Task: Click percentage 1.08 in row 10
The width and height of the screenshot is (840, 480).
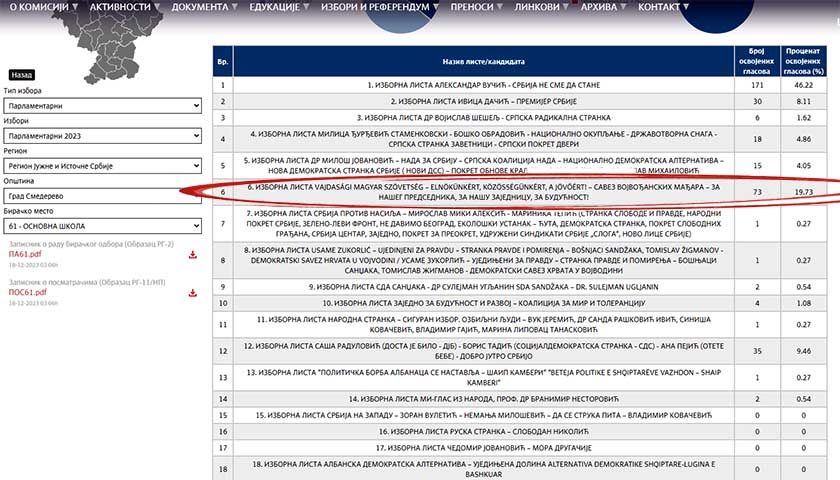Action: pyautogui.click(x=803, y=303)
